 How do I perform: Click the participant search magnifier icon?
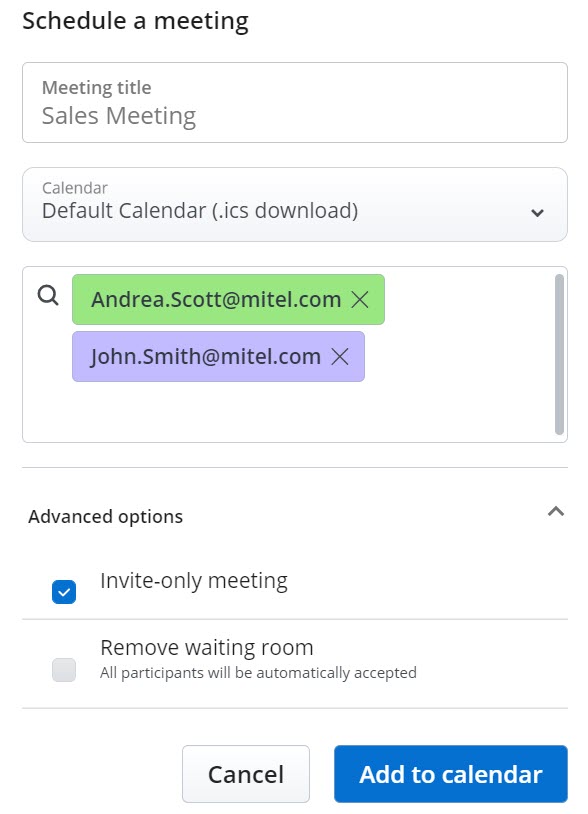pyautogui.click(x=48, y=295)
